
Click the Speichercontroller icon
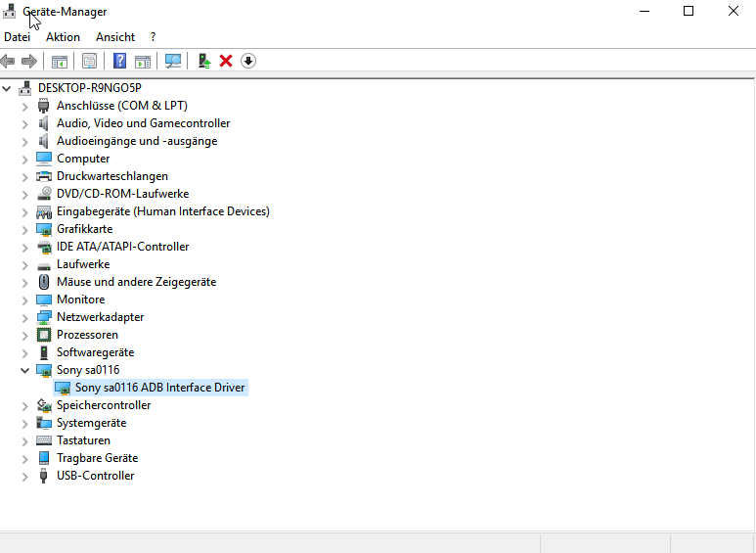(x=44, y=405)
